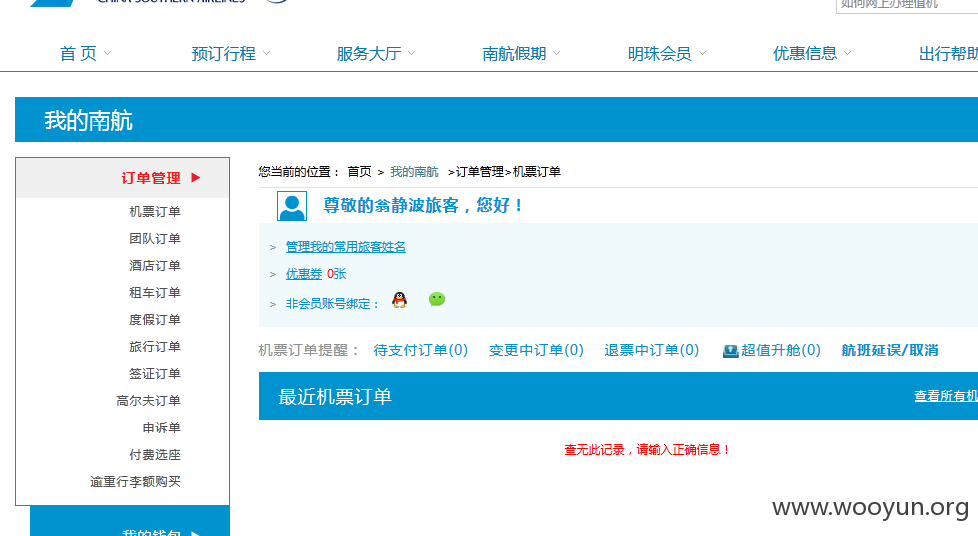Click the 超值升舱 upgrade icon
Viewport: 978px width, 536px height.
click(x=730, y=351)
